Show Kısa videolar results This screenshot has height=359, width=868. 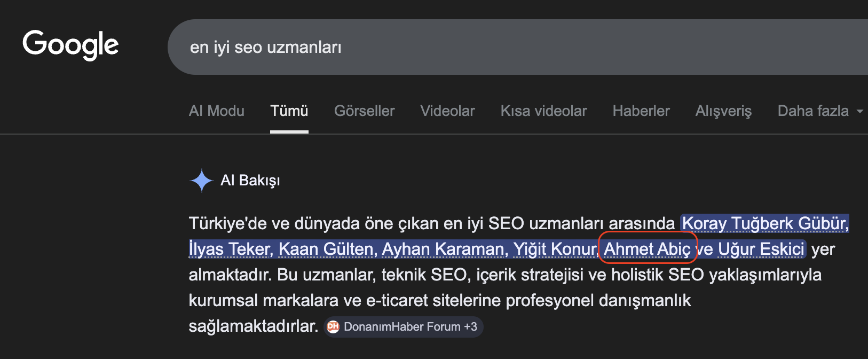tap(543, 111)
